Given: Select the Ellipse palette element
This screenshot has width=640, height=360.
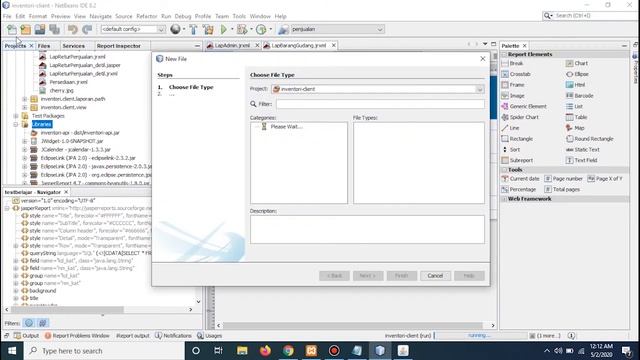Looking at the screenshot, I should [577, 74].
